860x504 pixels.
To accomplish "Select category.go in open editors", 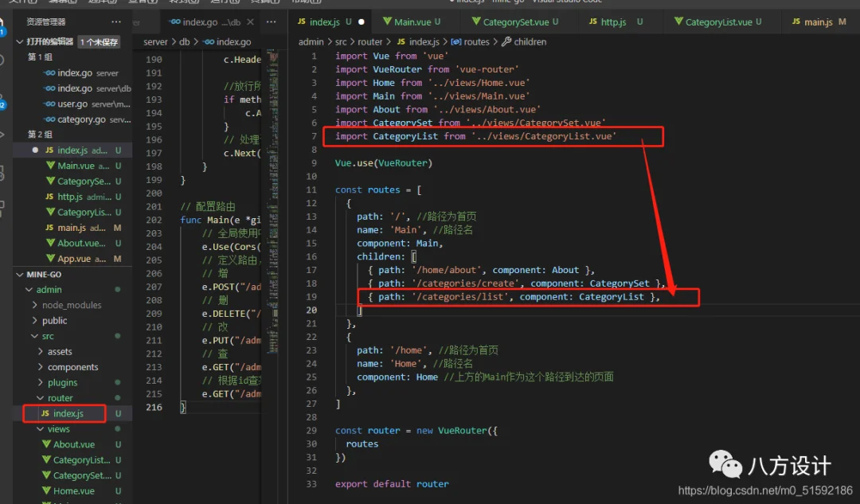I will click(x=88, y=119).
